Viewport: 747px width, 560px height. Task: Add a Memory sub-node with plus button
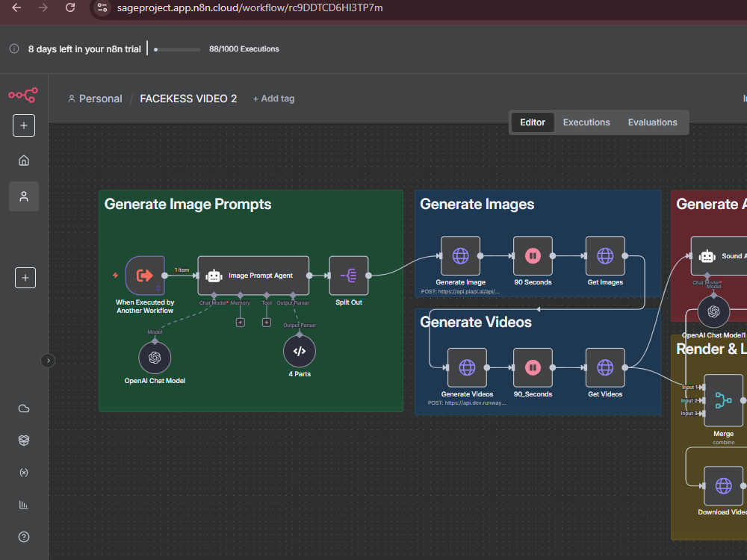pyautogui.click(x=241, y=323)
